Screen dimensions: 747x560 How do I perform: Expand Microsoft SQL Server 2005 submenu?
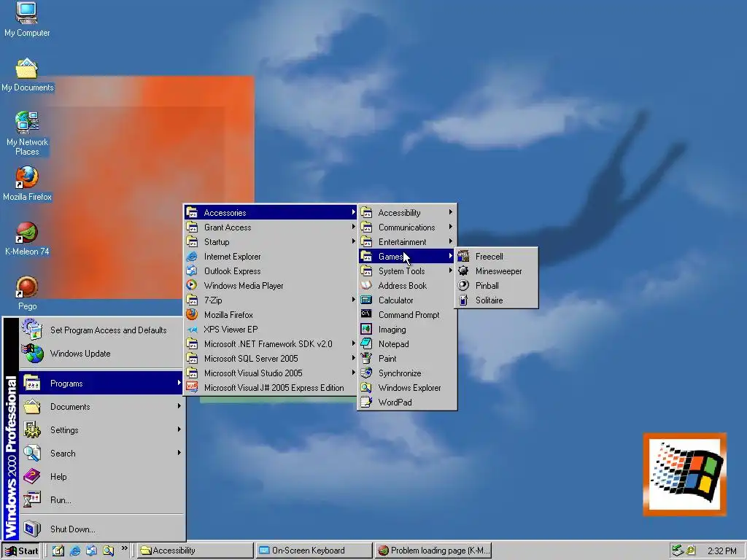[x=271, y=359]
